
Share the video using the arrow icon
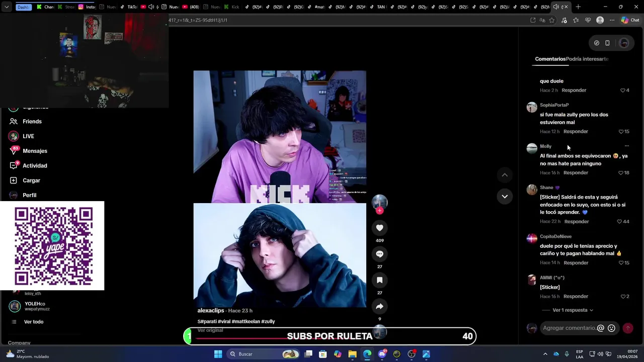379,306
